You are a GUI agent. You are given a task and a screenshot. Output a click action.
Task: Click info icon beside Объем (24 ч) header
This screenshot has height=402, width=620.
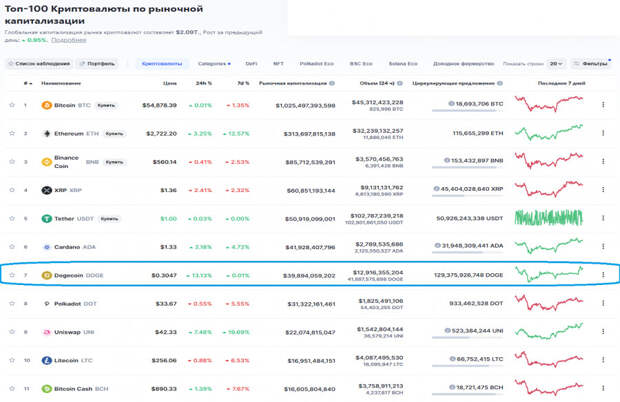click(400, 83)
